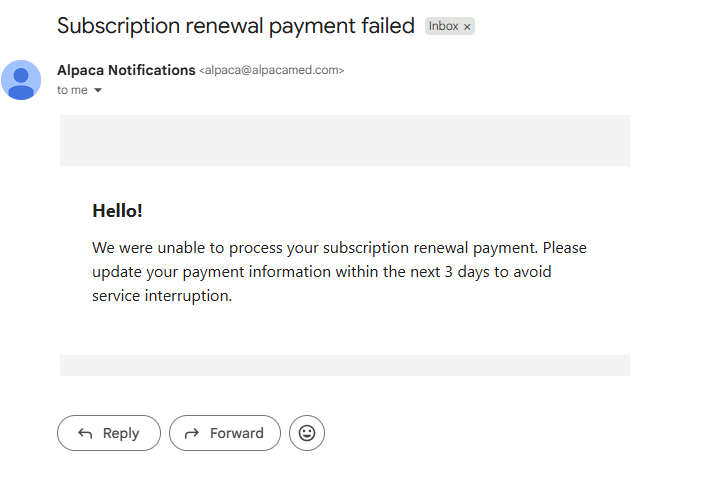This screenshot has width=726, height=498.
Task: Click the sender's profile avatar icon
Action: (21, 80)
